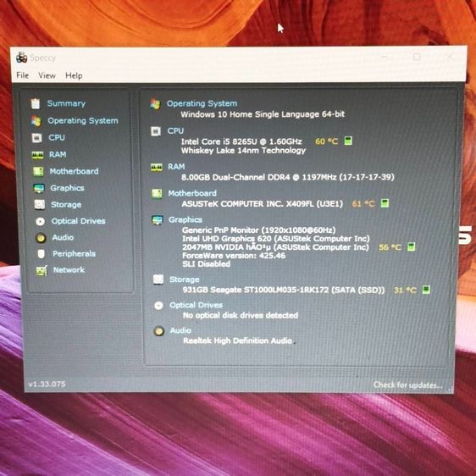This screenshot has width=476, height=476.
Task: Select Graphics label in the sidebar
Action: coord(67,188)
